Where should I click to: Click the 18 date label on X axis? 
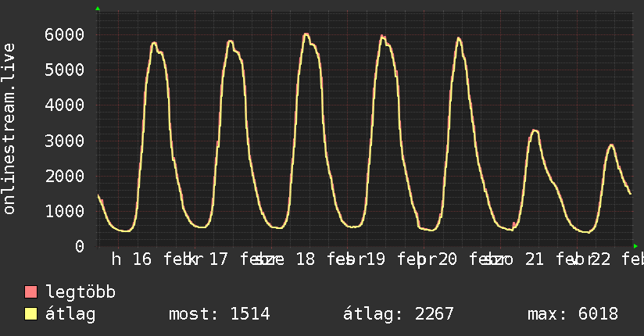coord(305,259)
